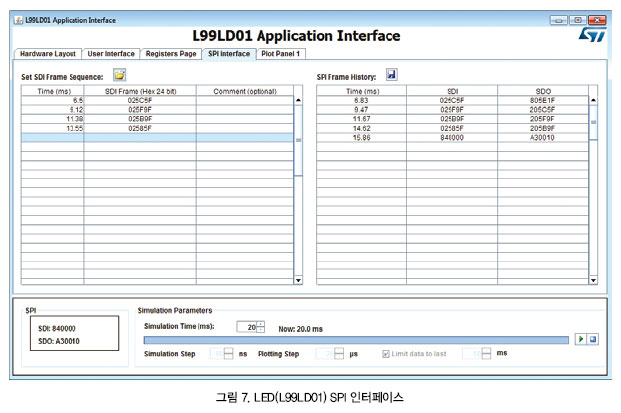Screen dimensions: 621x413
Task: Click SDI Frame (Hex 24 bit) column header
Action: point(140,91)
